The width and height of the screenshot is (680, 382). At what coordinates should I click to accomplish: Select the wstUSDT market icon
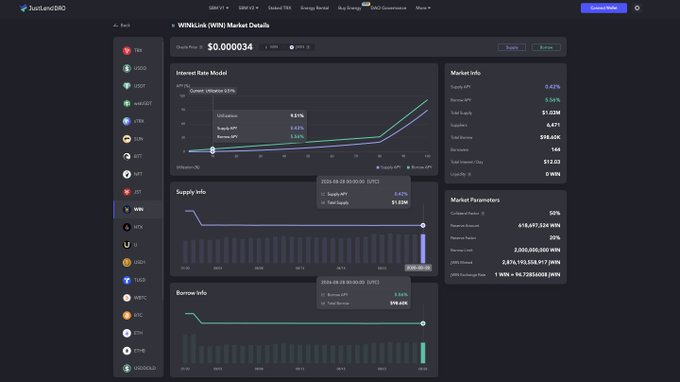(127, 104)
